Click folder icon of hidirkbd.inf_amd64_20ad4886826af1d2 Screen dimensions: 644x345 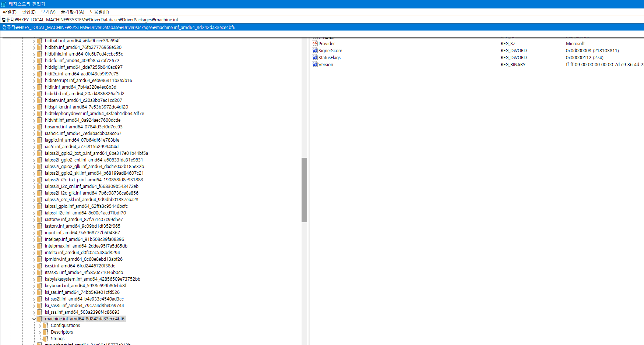click(x=40, y=94)
